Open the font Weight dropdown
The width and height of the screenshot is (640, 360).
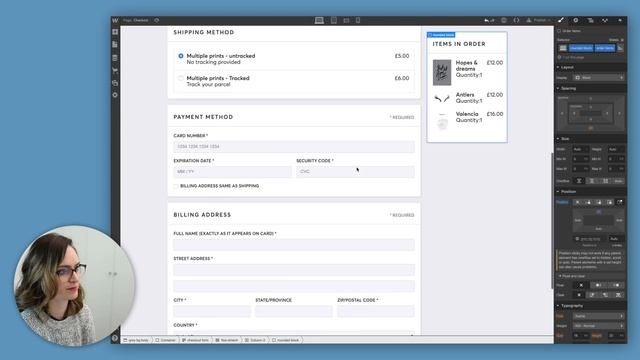[x=599, y=326]
